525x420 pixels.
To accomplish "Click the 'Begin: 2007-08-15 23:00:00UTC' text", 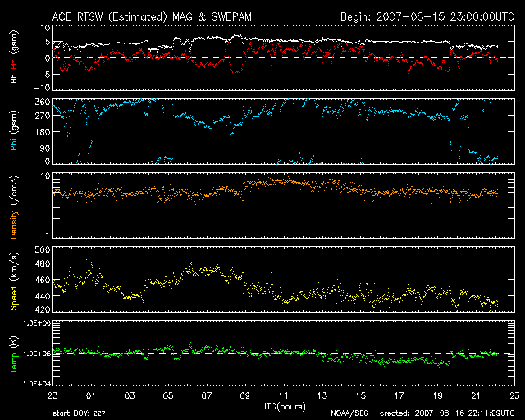I will (427, 16).
